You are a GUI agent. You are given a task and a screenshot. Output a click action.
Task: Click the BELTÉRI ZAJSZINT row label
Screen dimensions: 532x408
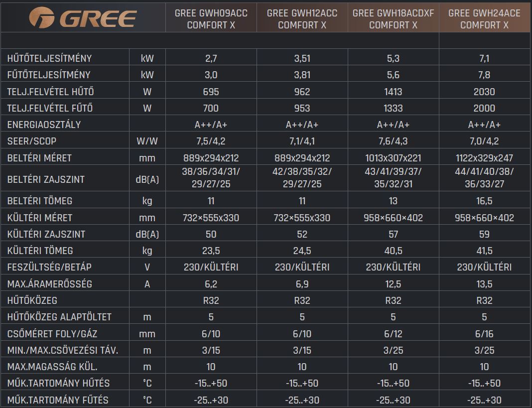click(x=46, y=179)
